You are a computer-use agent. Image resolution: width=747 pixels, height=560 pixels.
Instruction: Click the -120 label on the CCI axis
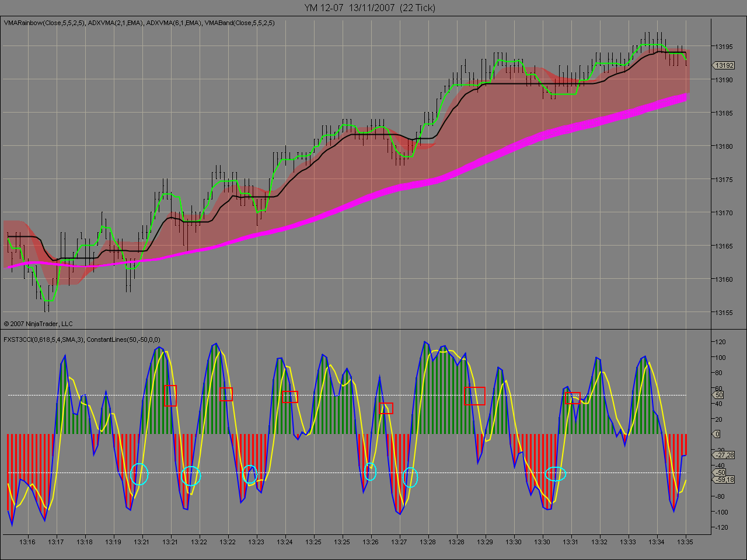coord(721,527)
